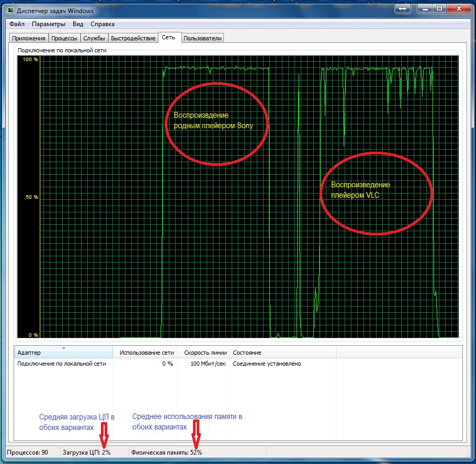Select the Сеть tab
Screen dimensions: 476x464
(169, 38)
